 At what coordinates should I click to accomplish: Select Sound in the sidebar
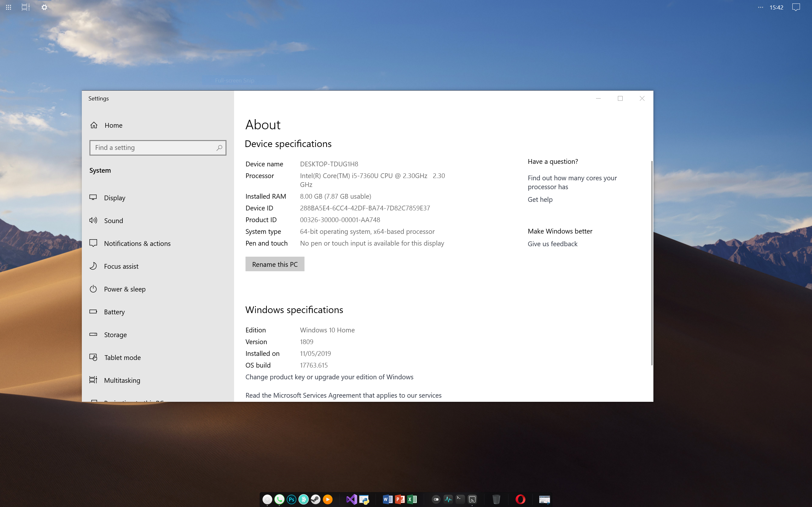click(114, 221)
